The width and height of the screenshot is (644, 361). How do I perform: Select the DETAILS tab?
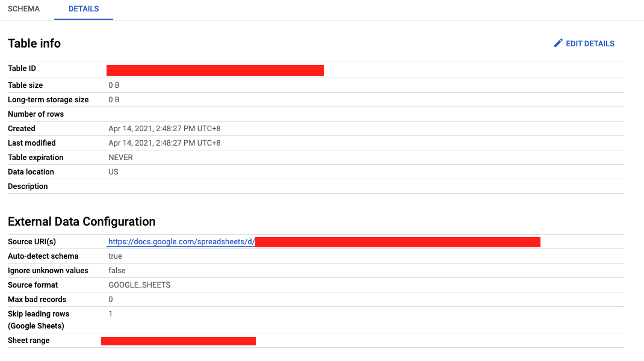83,9
